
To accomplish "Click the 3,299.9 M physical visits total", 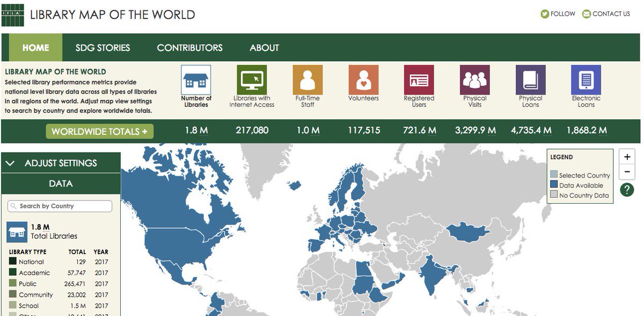I will coord(475,131).
